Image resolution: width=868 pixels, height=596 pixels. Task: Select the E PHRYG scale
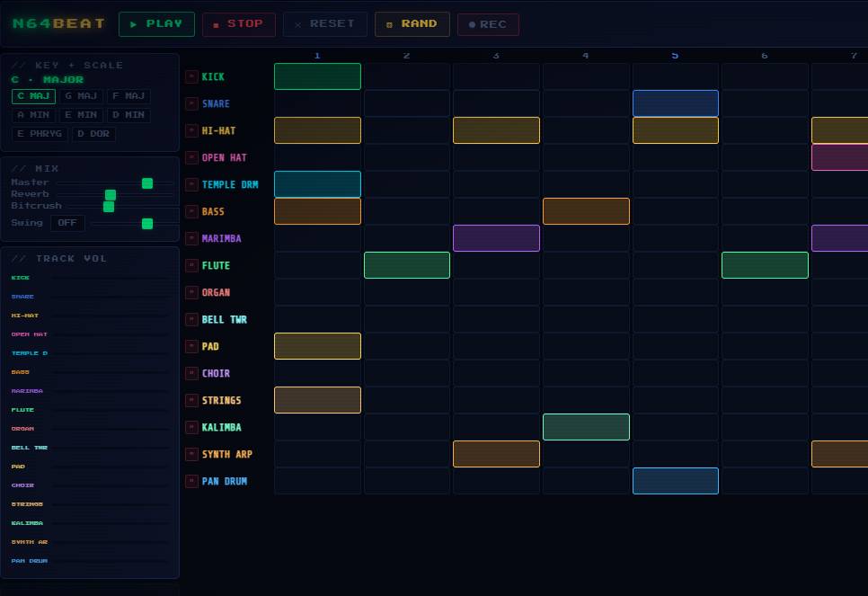click(40, 134)
